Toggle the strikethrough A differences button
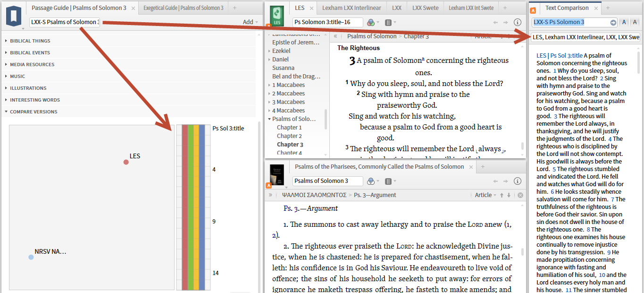This screenshot has width=644, height=293. point(635,22)
